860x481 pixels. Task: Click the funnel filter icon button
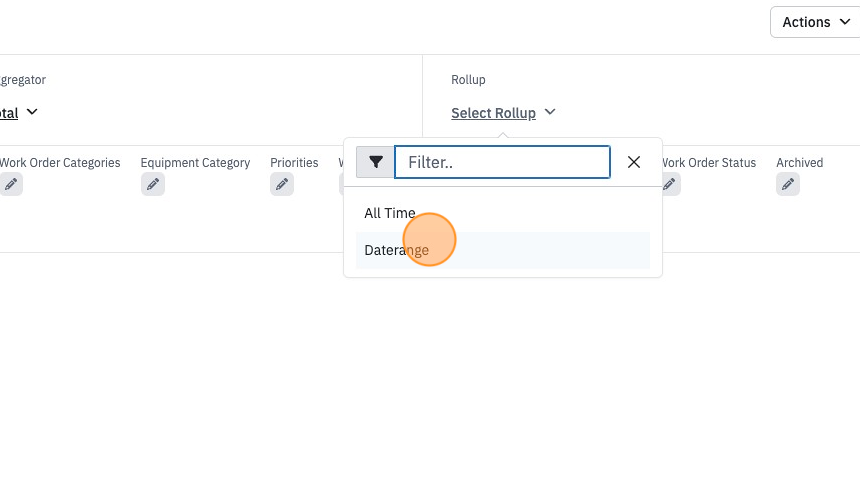click(x=375, y=162)
